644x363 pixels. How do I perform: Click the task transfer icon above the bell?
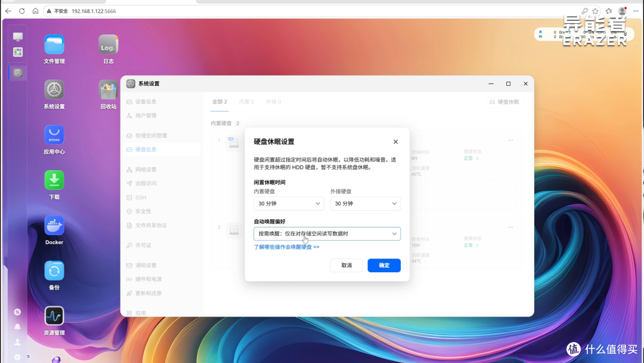[17, 312]
